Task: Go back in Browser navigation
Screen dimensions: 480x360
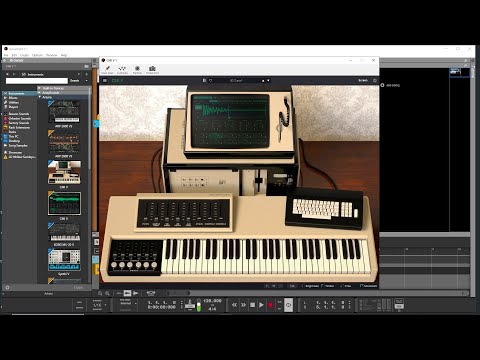Action: pos(7,74)
